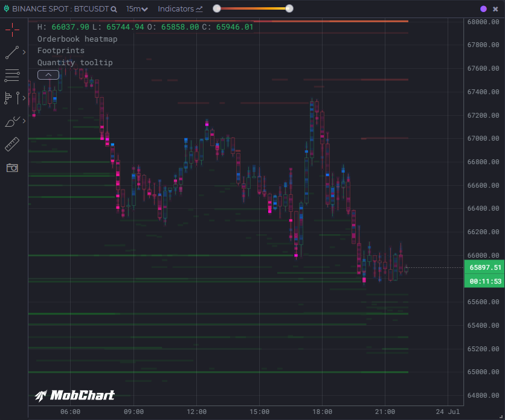
Task: Click the candle countdown timer 00:11:53
Action: pyautogui.click(x=484, y=281)
